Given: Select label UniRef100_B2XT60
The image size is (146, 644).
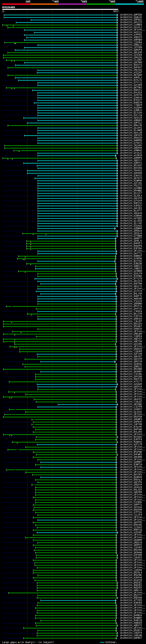Looking at the screenshot, I should pos(131,261).
